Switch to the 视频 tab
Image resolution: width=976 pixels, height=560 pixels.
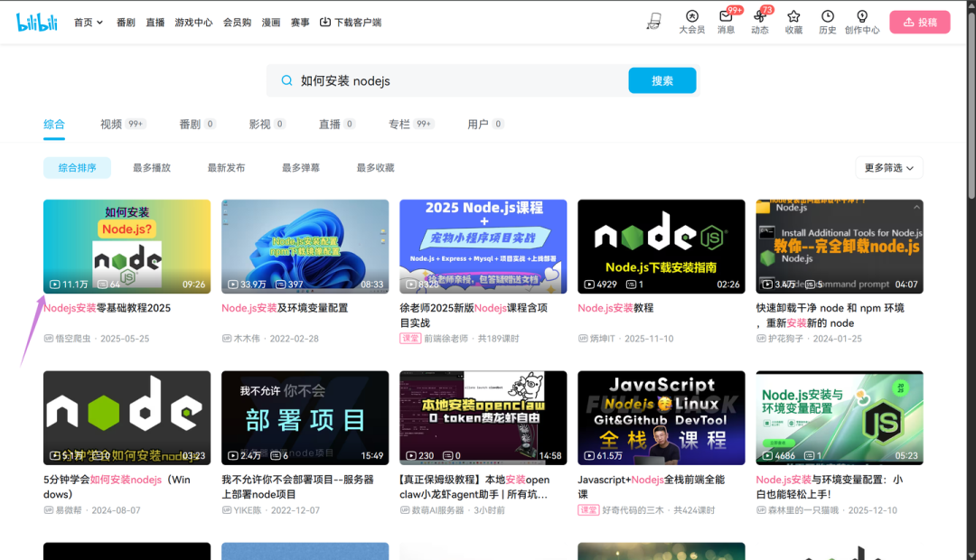tap(111, 124)
